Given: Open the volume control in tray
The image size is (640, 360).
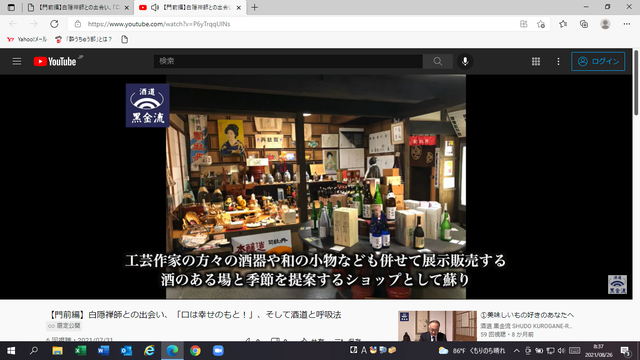Looking at the screenshot, I should [x=561, y=351].
